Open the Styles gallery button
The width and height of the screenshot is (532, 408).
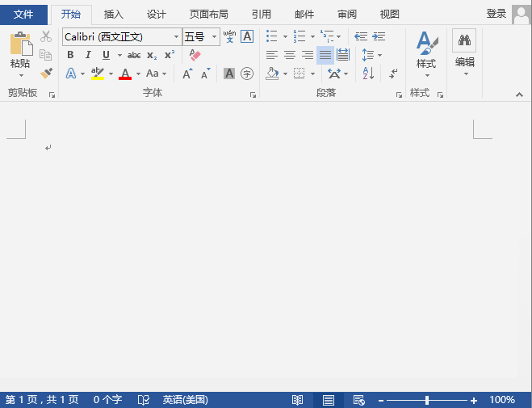[x=426, y=54]
